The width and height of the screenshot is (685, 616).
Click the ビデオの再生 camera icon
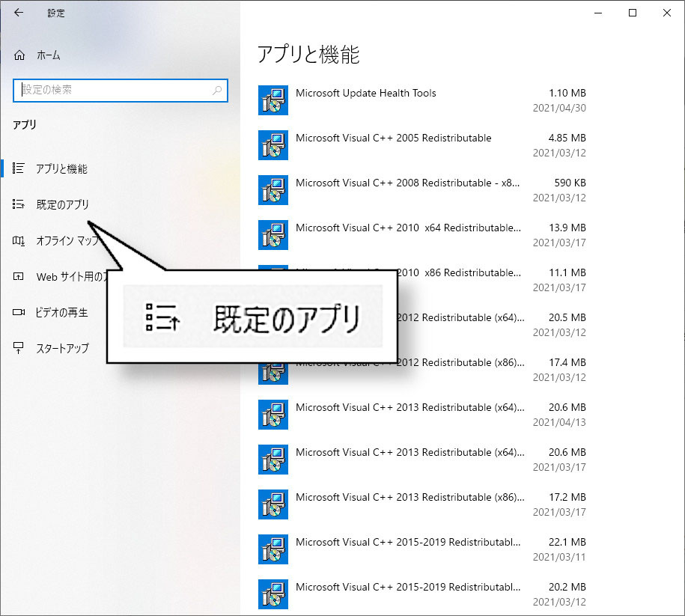tap(20, 312)
